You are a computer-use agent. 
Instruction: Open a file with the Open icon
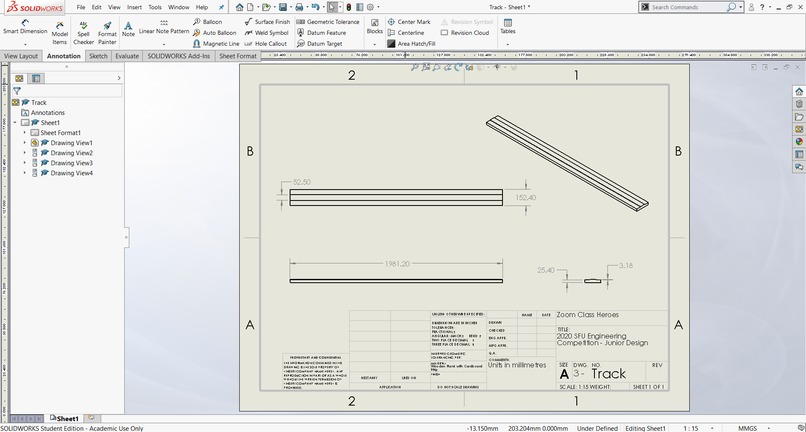click(266, 7)
